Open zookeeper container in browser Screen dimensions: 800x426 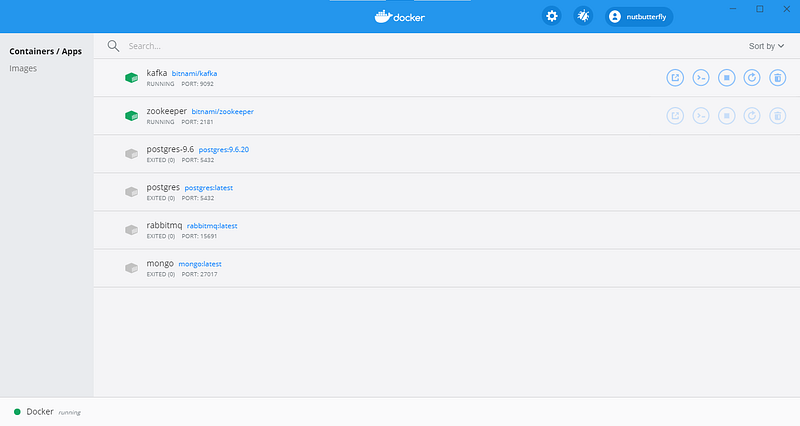675,116
